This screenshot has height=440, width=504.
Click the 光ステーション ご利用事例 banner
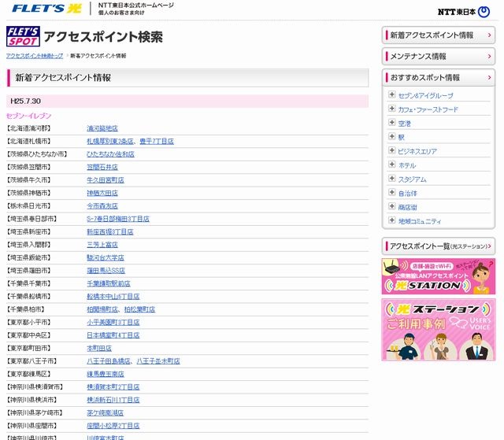439,330
